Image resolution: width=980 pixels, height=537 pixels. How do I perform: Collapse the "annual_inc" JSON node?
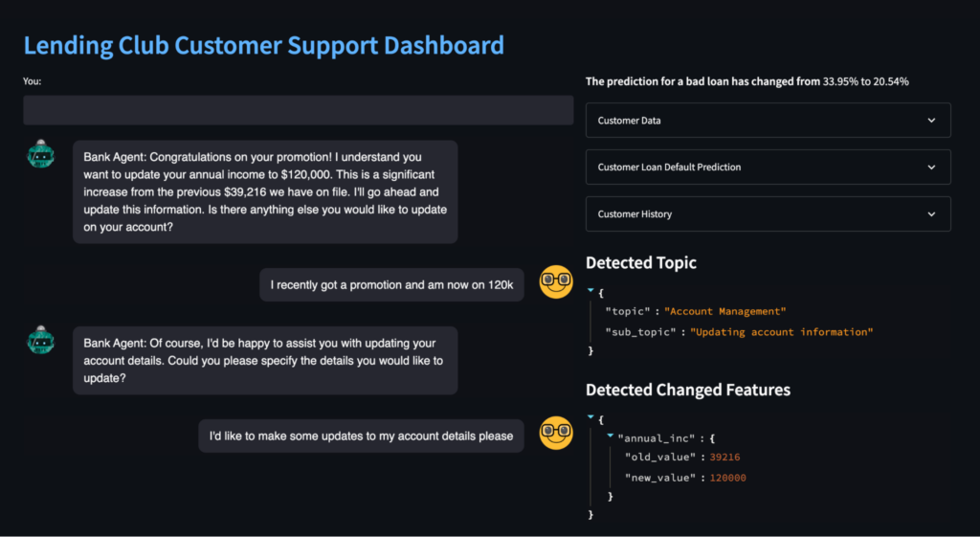610,436
